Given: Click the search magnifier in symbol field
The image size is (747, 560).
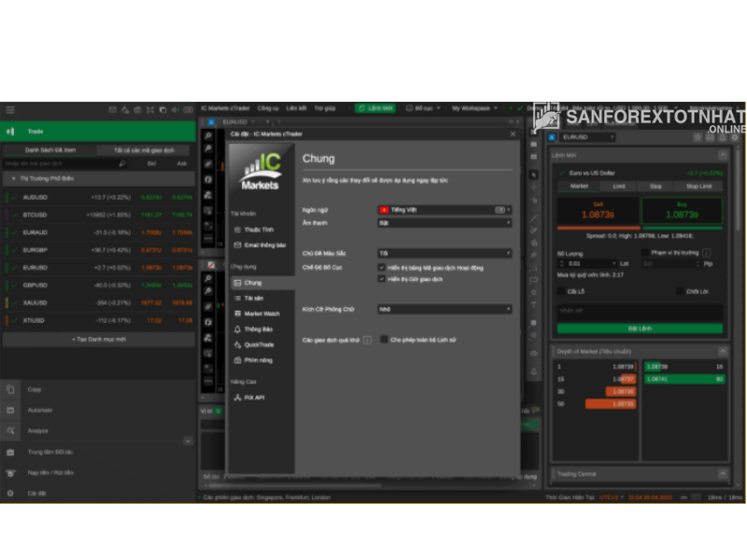Looking at the screenshot, I should 122,163.
